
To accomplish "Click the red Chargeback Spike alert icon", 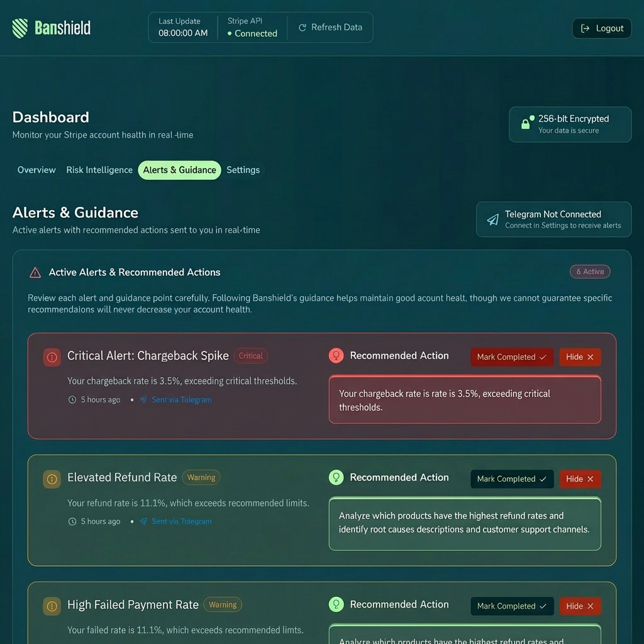I will (52, 357).
